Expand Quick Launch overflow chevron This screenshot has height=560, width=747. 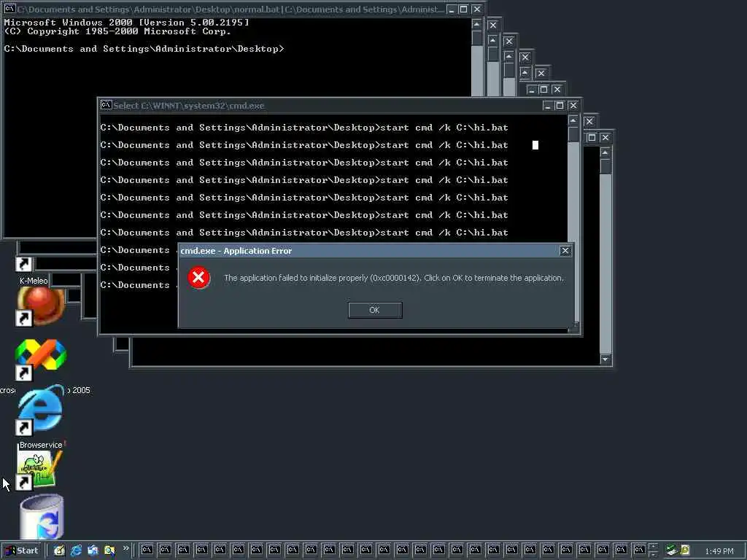coord(125,548)
